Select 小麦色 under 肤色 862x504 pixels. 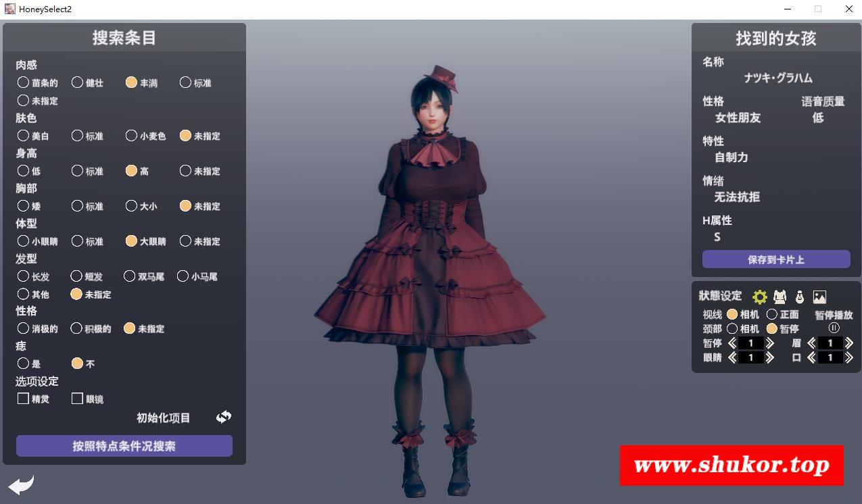pyautogui.click(x=131, y=135)
